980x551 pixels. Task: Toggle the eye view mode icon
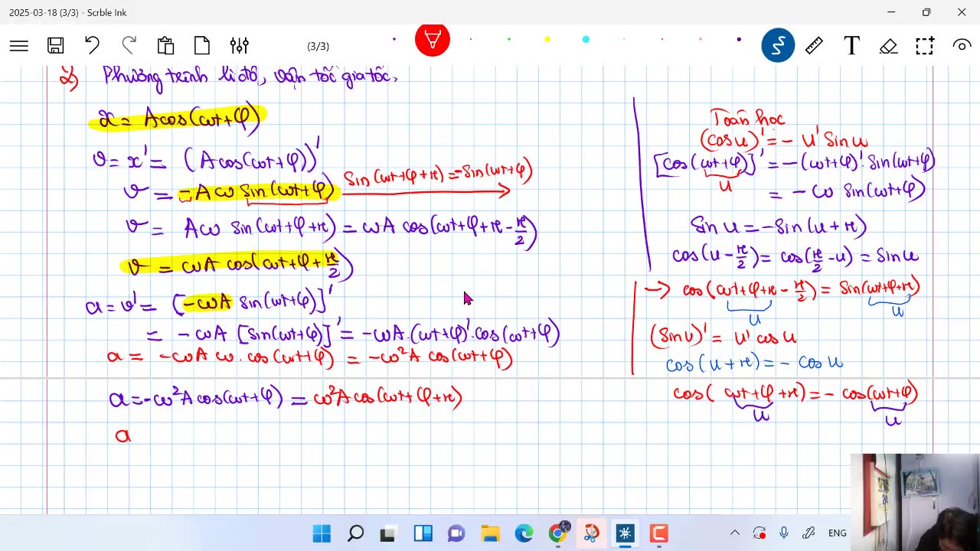(962, 46)
